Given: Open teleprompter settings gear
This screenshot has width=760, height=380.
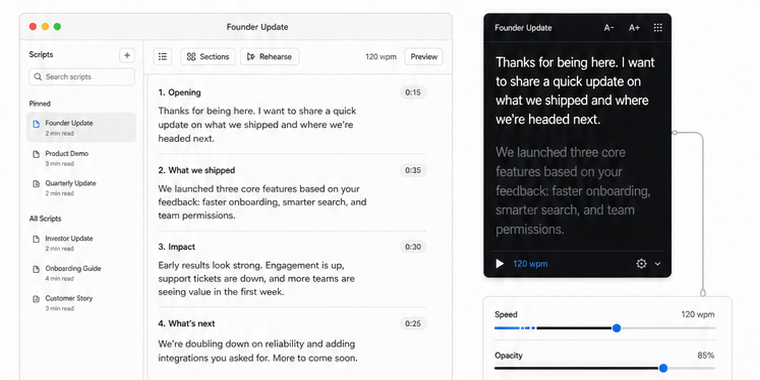Looking at the screenshot, I should [x=641, y=264].
